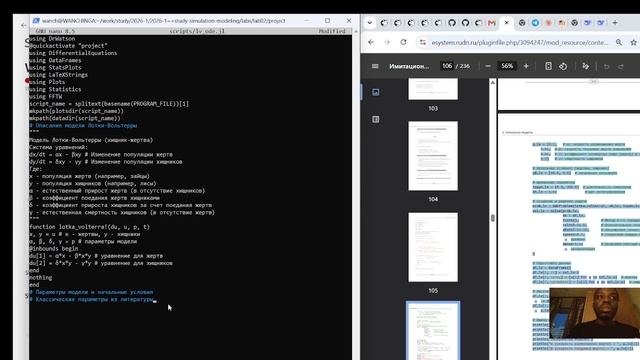The width and height of the screenshot is (640, 360).
Task: Select page 103 thumbnail
Action: (433, 89)
